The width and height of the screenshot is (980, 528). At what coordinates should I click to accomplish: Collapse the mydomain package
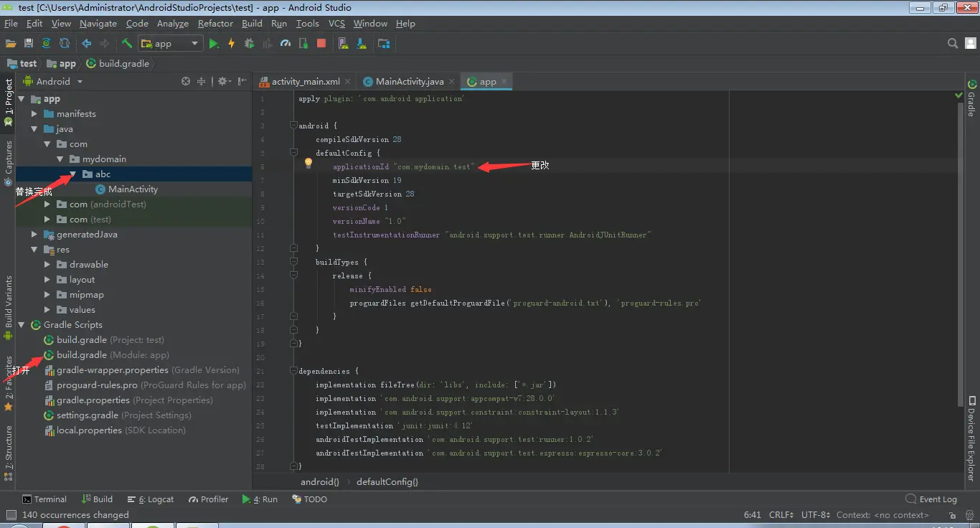pyautogui.click(x=60, y=159)
